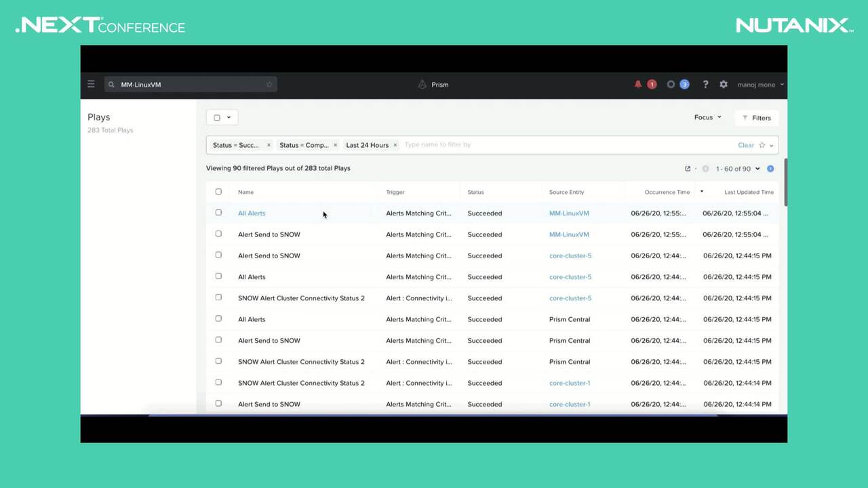The image size is (868, 488).
Task: Click the export plays icon
Action: (x=688, y=169)
